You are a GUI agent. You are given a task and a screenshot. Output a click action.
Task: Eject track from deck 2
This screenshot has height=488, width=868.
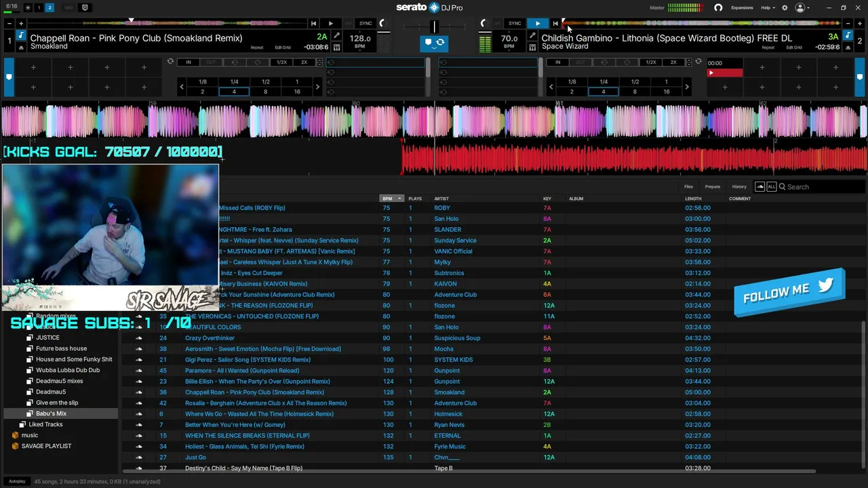846,47
